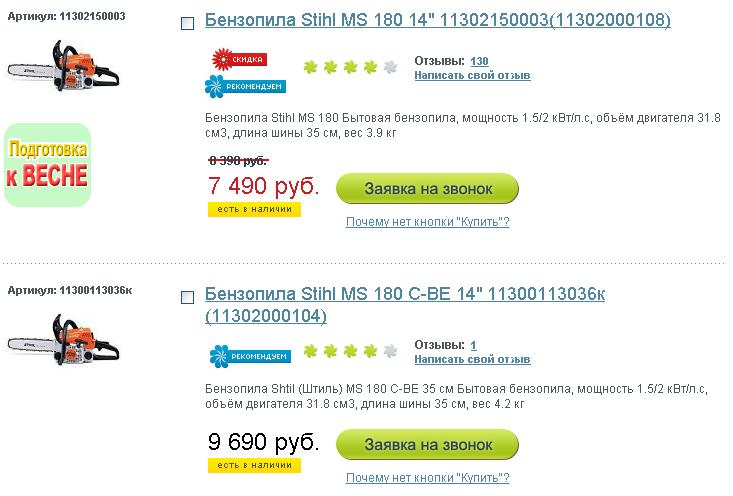Click the 'Подготовка к весне' promo banner
The height and width of the screenshot is (496, 733).
(x=47, y=165)
